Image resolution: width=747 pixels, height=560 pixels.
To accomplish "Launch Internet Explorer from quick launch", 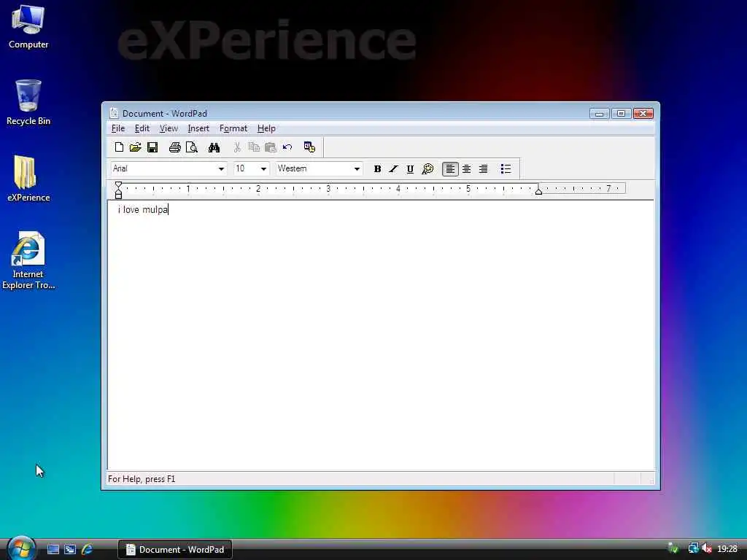I will [88, 550].
